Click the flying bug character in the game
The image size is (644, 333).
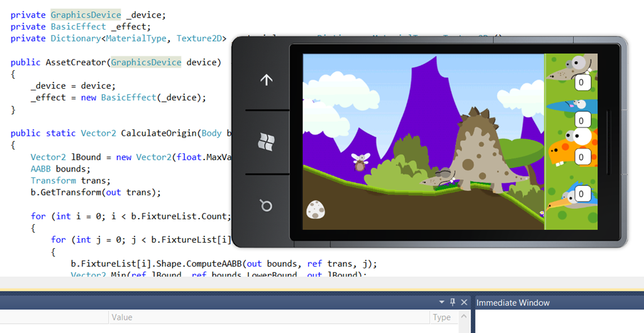(360, 162)
